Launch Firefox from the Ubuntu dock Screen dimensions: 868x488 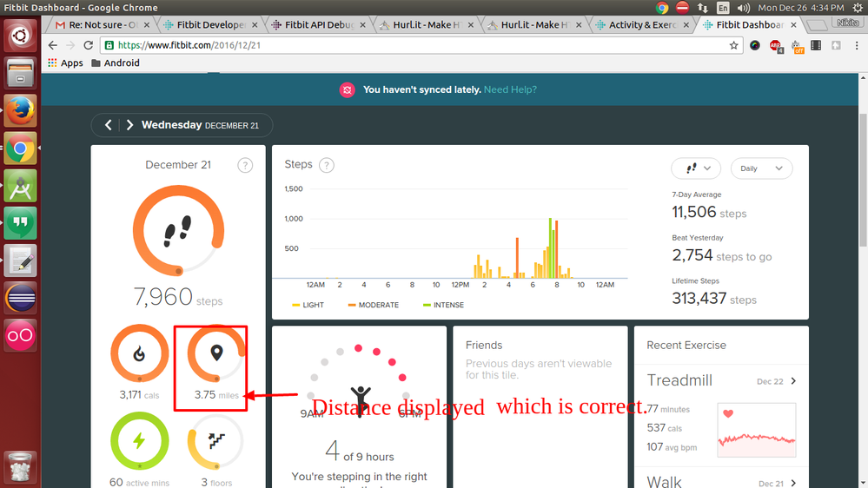click(x=19, y=110)
